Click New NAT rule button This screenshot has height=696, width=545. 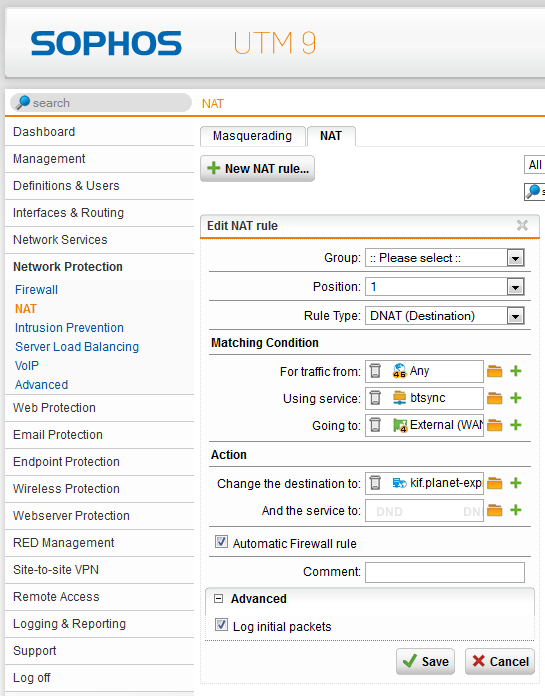[x=257, y=169]
